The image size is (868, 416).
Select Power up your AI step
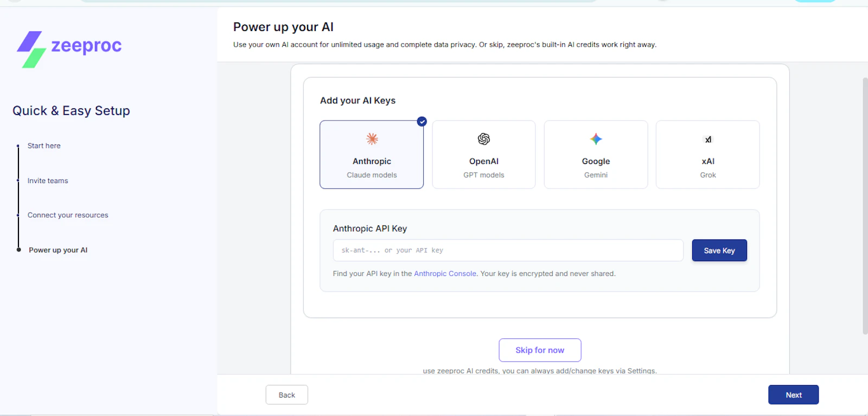[x=58, y=250]
